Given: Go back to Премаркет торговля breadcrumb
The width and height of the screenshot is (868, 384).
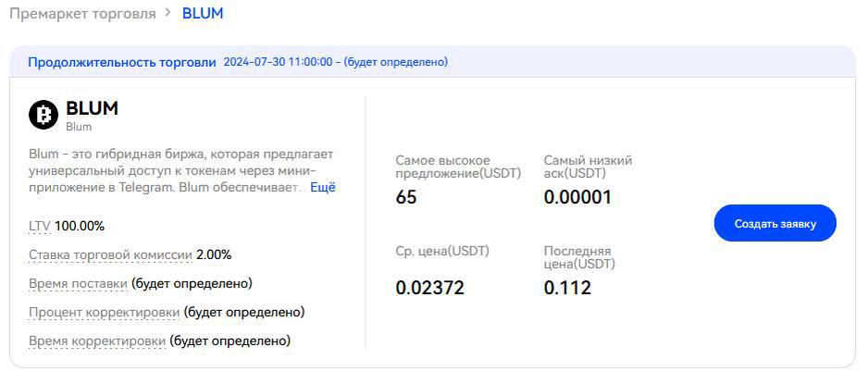Looking at the screenshot, I should (82, 14).
